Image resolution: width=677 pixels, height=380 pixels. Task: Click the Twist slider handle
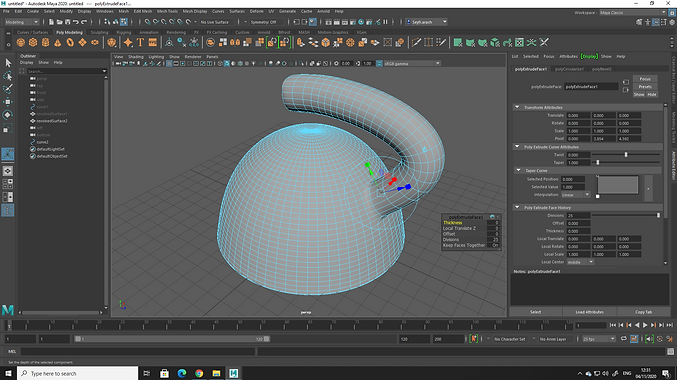[626, 155]
